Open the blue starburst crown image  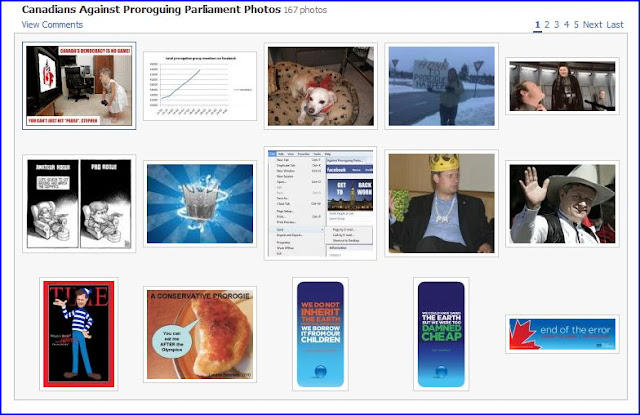click(x=200, y=204)
